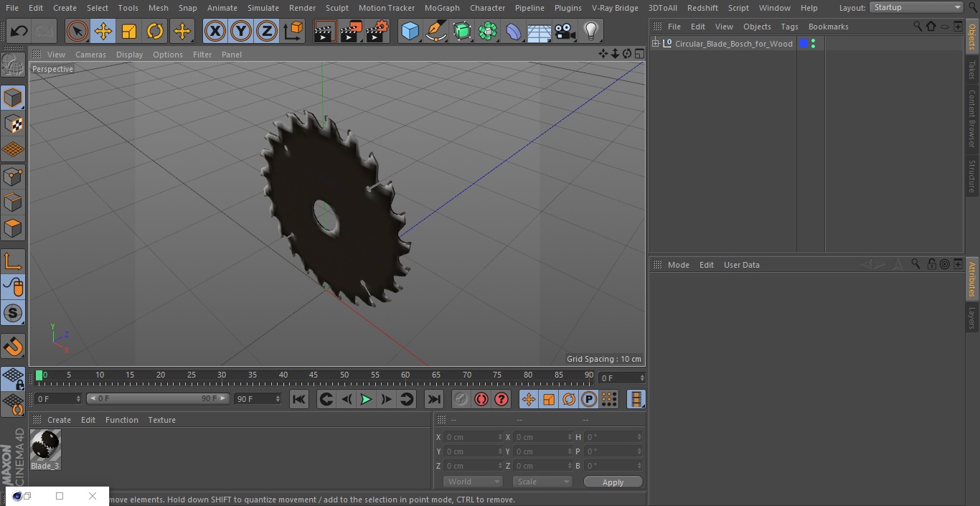Increment H rotation stepper arrows
980x506 pixels.
[x=640, y=437]
